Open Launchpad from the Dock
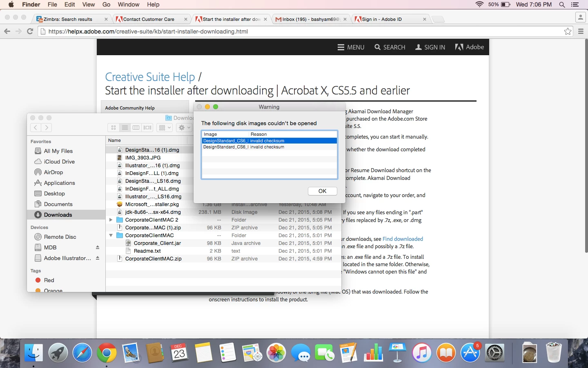This screenshot has height=368, width=588. pyautogui.click(x=58, y=352)
